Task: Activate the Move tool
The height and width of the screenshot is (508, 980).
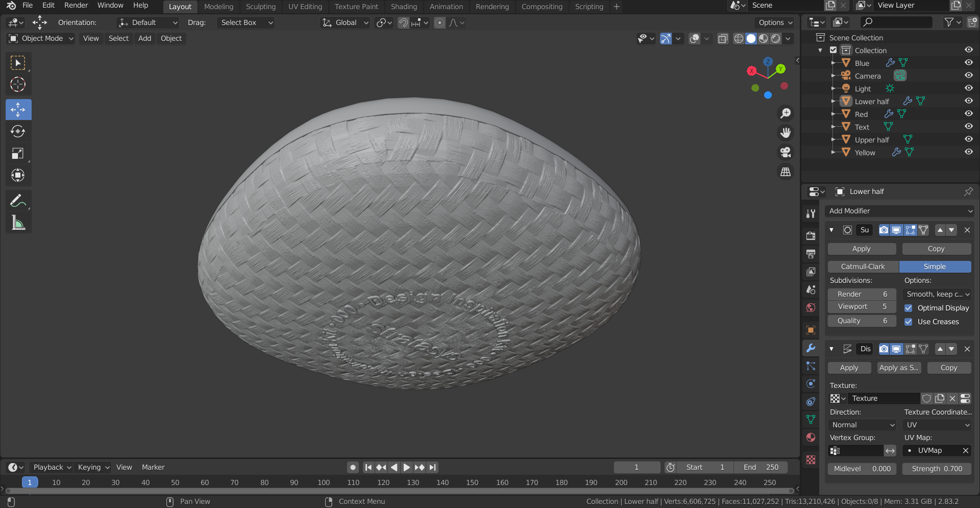Action: click(x=18, y=109)
